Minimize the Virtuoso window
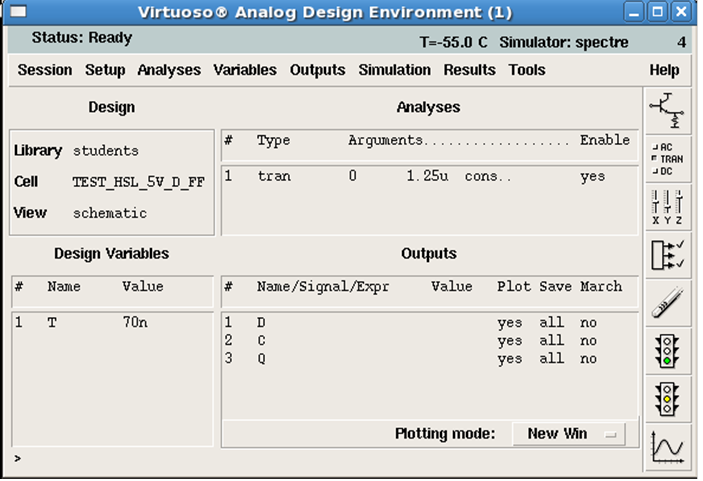Screen dimensions: 703x481 (634, 12)
